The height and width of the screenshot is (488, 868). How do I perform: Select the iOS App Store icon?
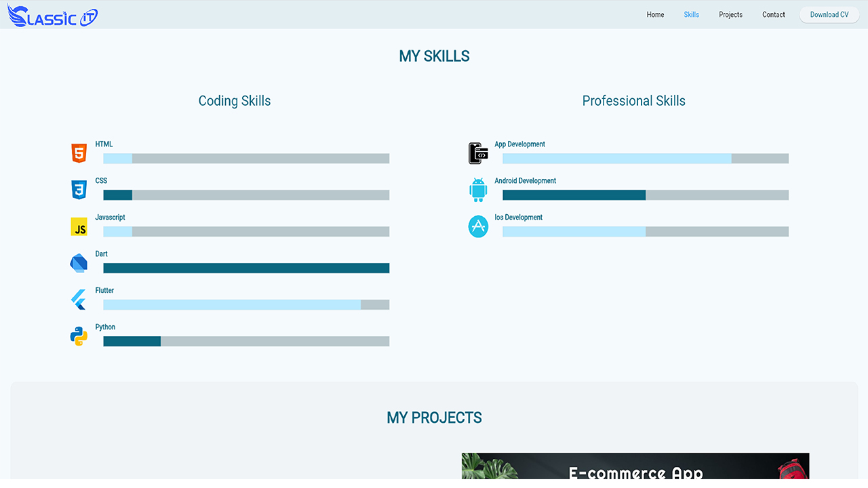[x=478, y=226]
